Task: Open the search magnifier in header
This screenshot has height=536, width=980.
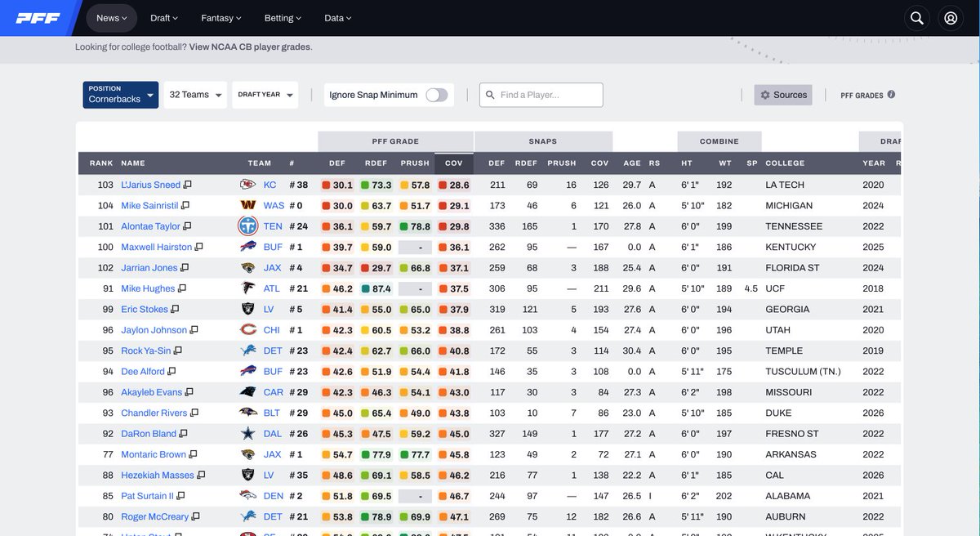Action: [x=917, y=18]
